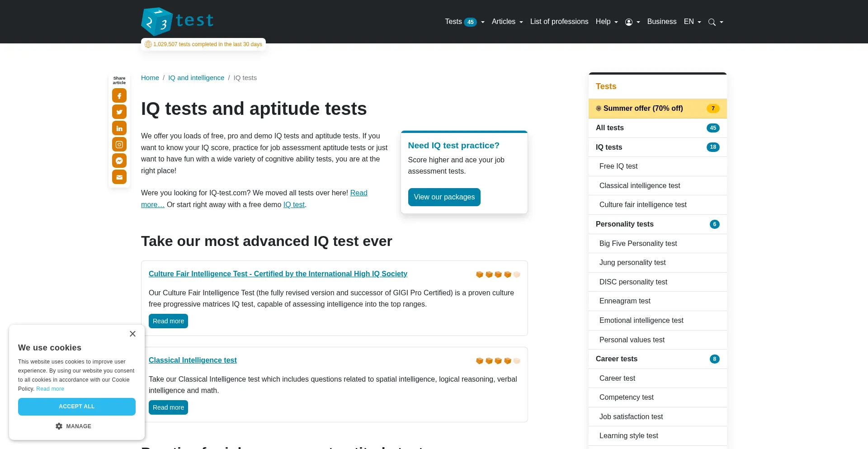Open Big Five Personality test
Viewport: 868px width, 449px height.
coord(658,244)
